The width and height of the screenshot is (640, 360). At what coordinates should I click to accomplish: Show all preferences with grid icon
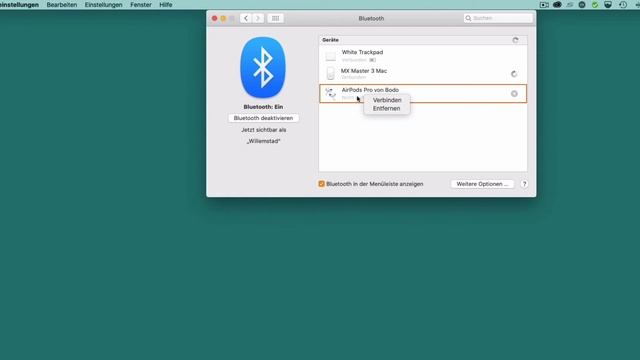(x=276, y=18)
